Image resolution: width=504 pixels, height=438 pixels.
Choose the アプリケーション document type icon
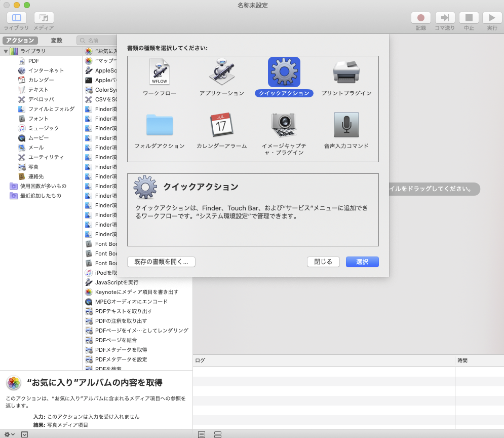(222, 71)
